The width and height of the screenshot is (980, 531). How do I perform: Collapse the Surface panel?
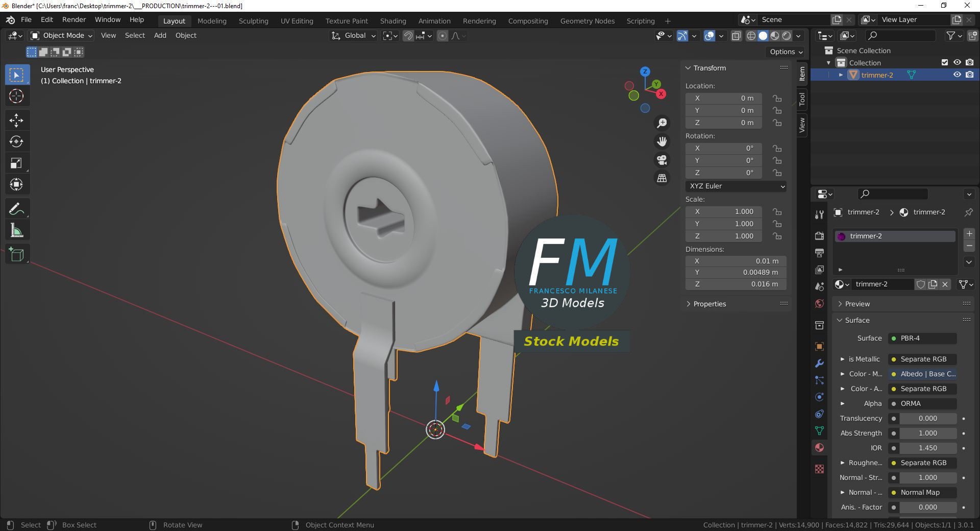(840, 320)
